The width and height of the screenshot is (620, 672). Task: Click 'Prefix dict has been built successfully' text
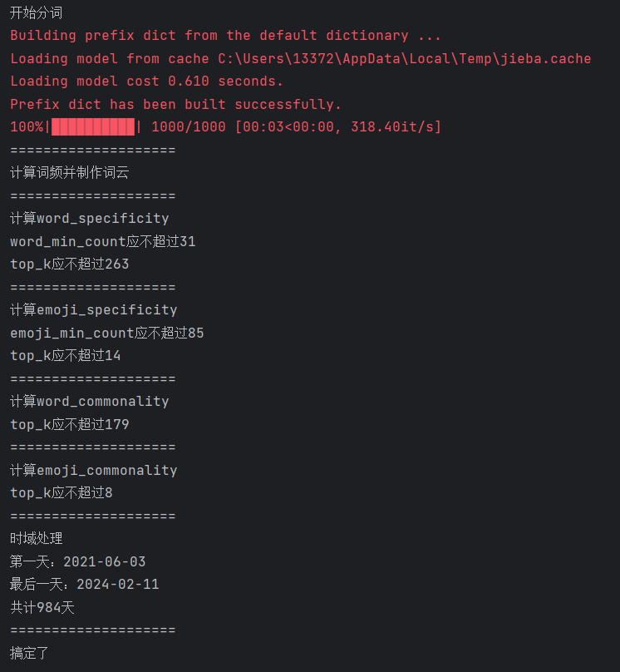175,105
